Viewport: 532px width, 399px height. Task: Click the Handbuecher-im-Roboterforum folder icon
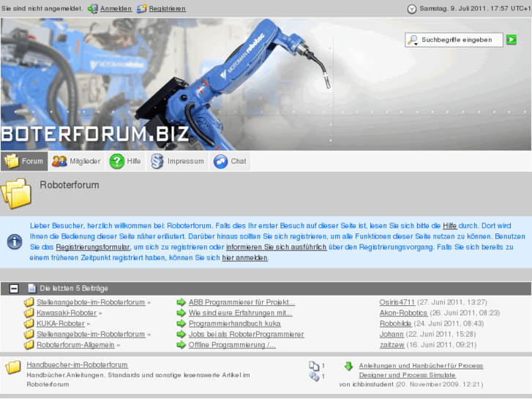coord(13,368)
